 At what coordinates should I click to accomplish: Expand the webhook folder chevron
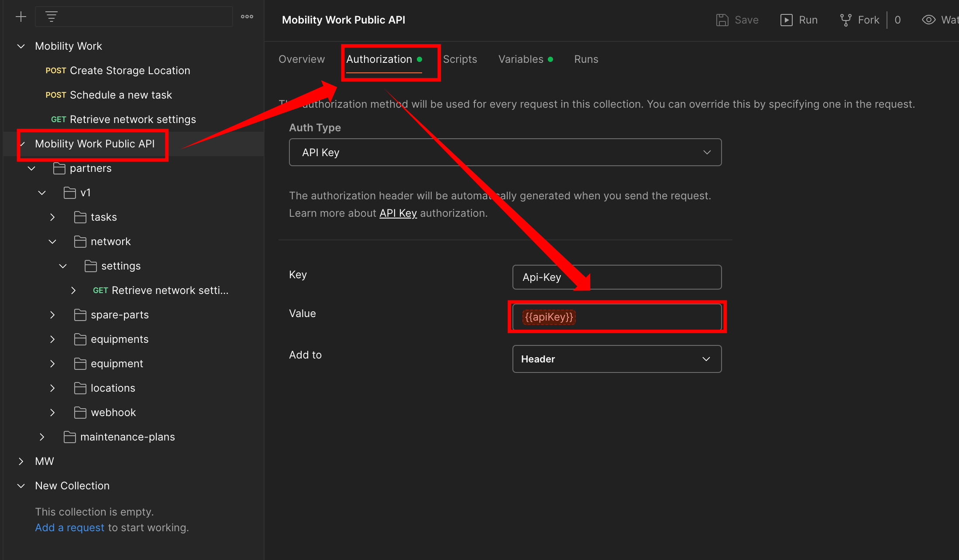(x=52, y=413)
